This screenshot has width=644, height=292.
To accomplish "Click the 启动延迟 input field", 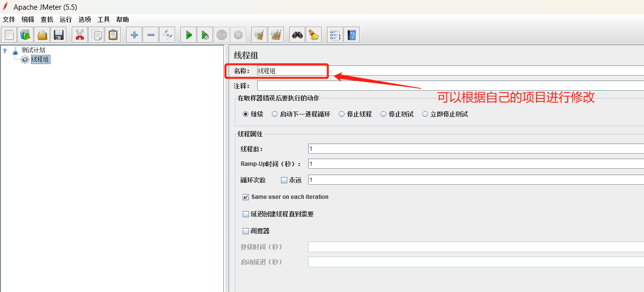I will pyautogui.click(x=476, y=262).
